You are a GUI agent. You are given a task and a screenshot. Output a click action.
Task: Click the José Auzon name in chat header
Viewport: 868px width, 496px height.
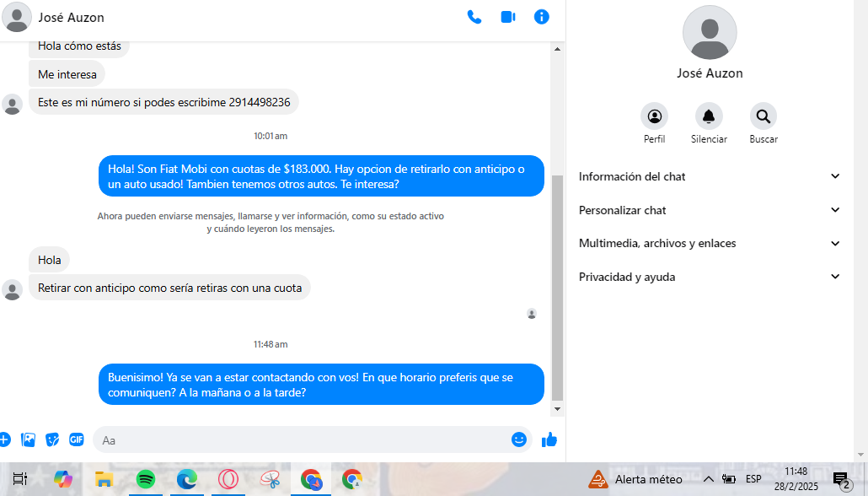pos(71,17)
